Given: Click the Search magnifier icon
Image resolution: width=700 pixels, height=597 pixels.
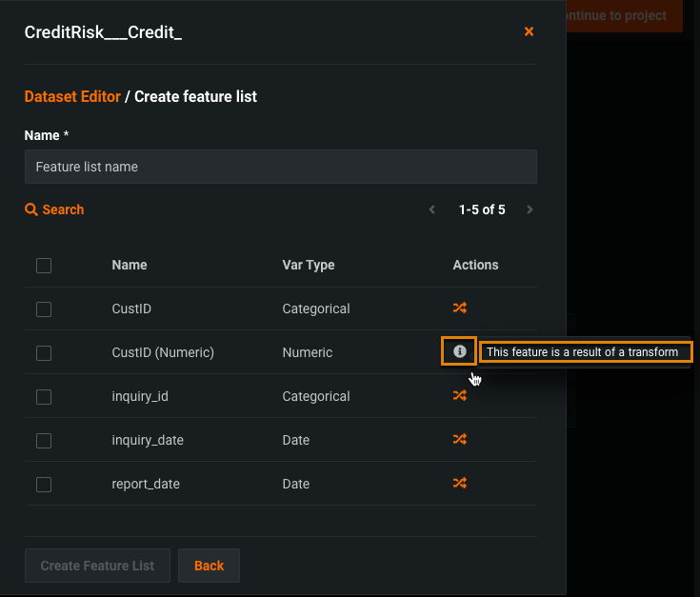Looking at the screenshot, I should [x=31, y=209].
